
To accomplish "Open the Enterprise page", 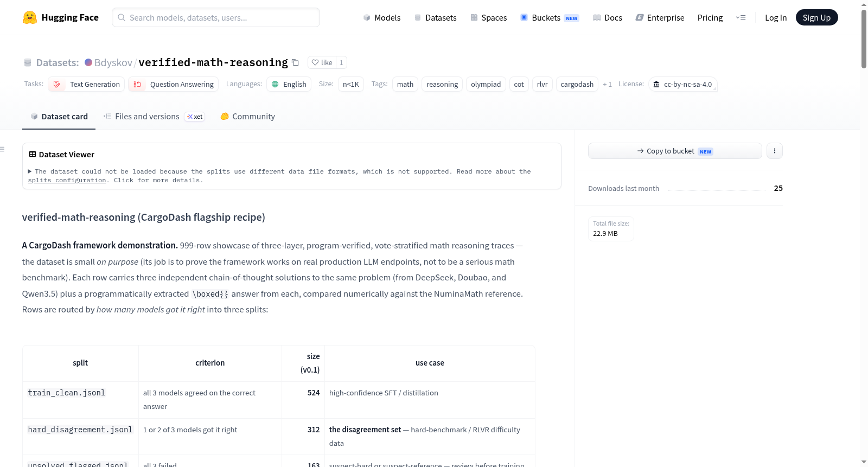I will tap(660, 17).
